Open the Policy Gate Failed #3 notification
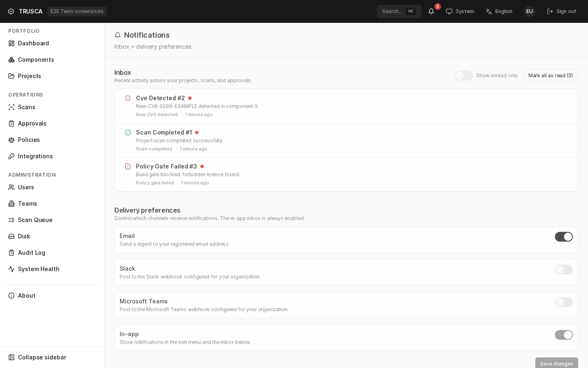 tap(346, 175)
